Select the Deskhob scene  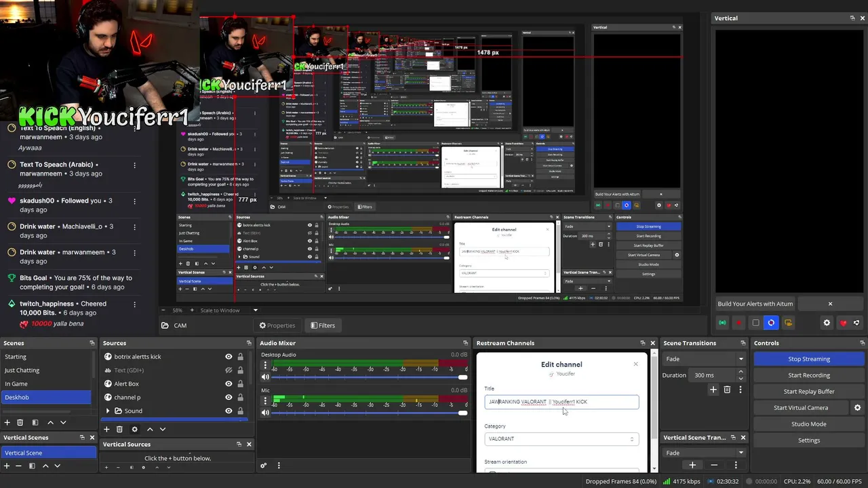click(x=46, y=397)
